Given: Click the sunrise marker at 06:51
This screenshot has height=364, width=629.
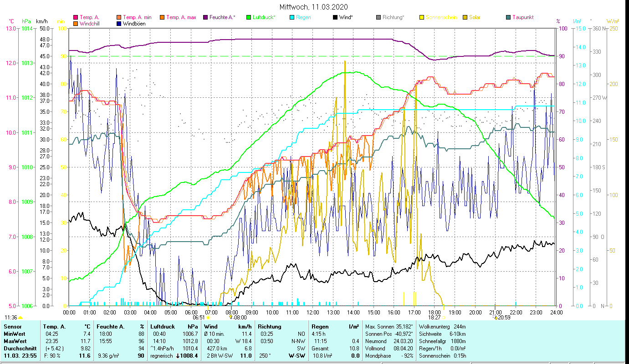Looking at the screenshot, I should (208, 318).
